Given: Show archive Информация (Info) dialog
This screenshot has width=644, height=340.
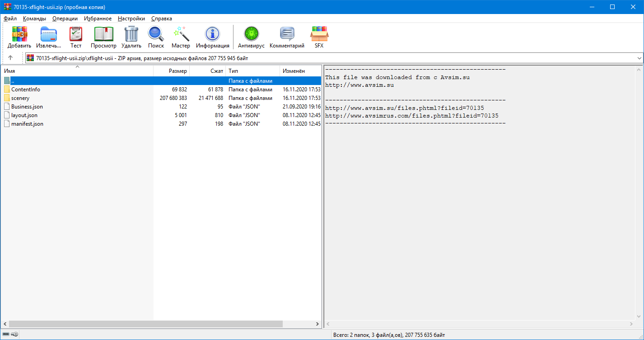Looking at the screenshot, I should [x=212, y=37].
